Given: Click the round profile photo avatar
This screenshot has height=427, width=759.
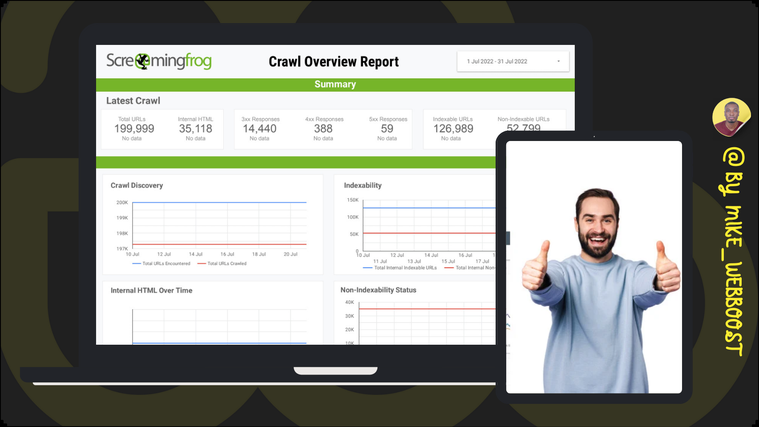Looking at the screenshot, I should click(730, 117).
